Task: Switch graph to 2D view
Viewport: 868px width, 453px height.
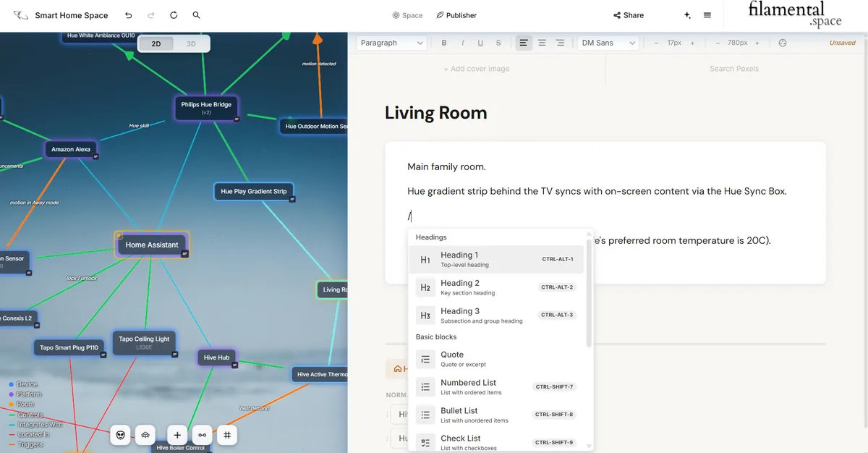Action: coord(156,43)
